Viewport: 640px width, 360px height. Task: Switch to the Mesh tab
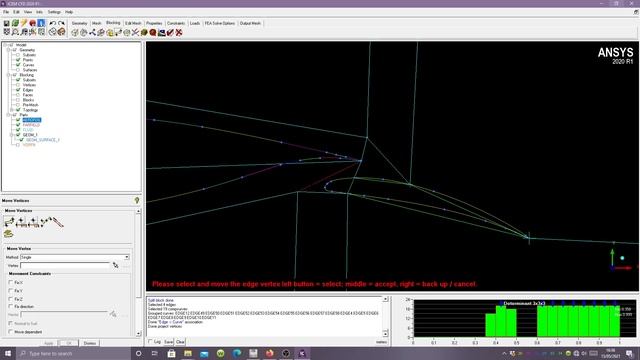96,23
